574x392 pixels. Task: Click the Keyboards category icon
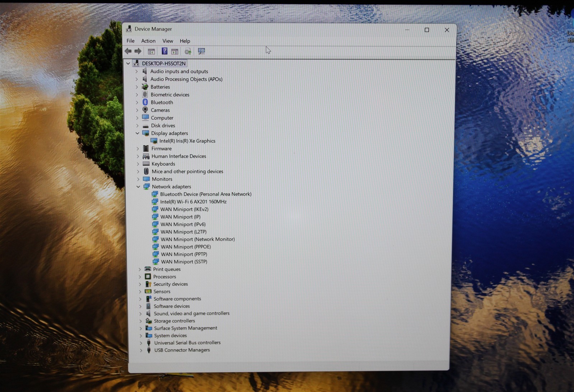[146, 164]
